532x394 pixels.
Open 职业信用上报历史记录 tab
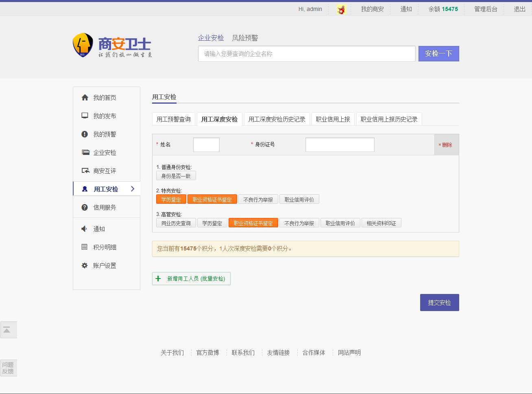[389, 119]
